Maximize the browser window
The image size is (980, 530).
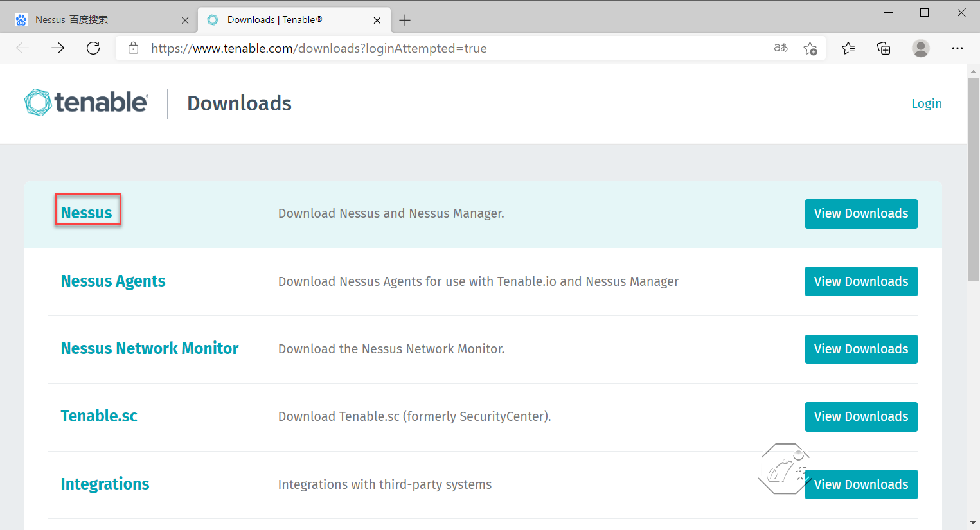click(x=925, y=12)
